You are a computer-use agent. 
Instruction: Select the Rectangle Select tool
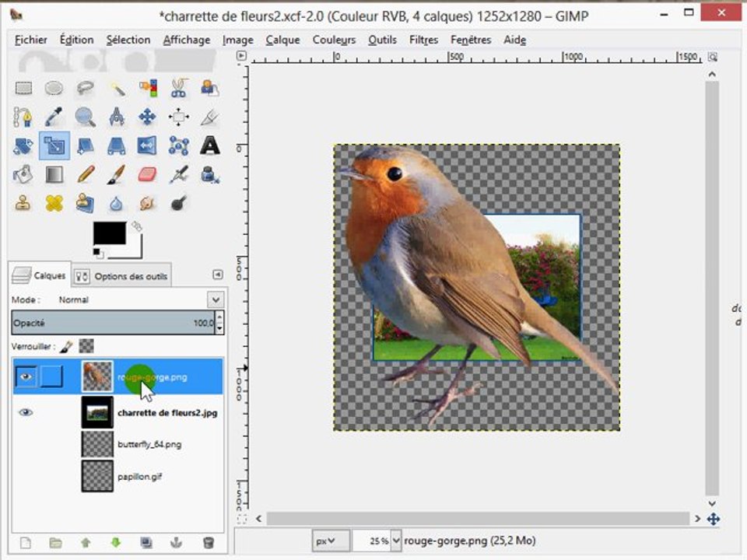pyautogui.click(x=23, y=88)
